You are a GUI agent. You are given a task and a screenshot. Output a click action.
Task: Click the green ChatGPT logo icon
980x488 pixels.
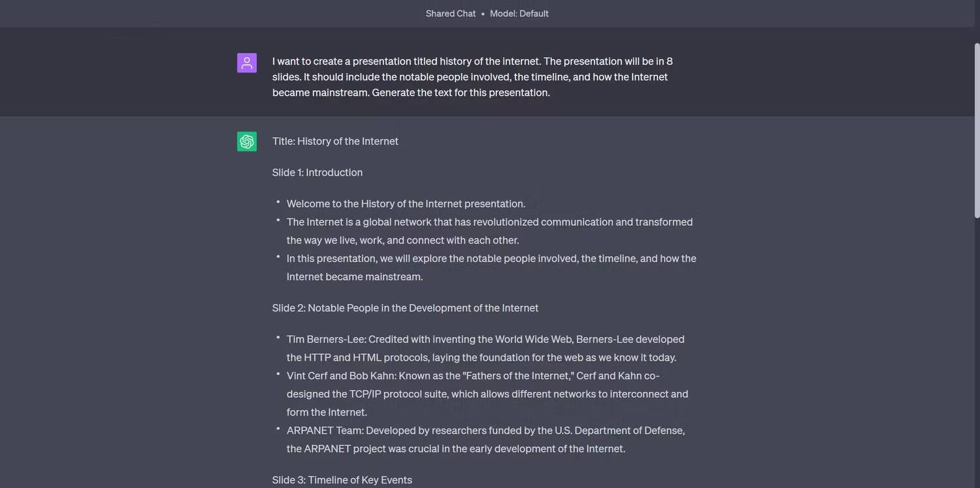246,141
